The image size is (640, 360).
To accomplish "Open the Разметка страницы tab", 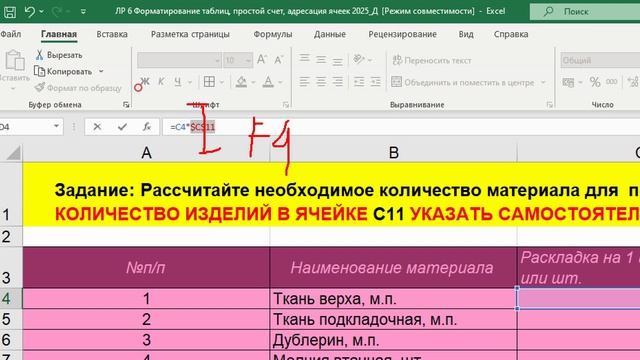I will 190,34.
